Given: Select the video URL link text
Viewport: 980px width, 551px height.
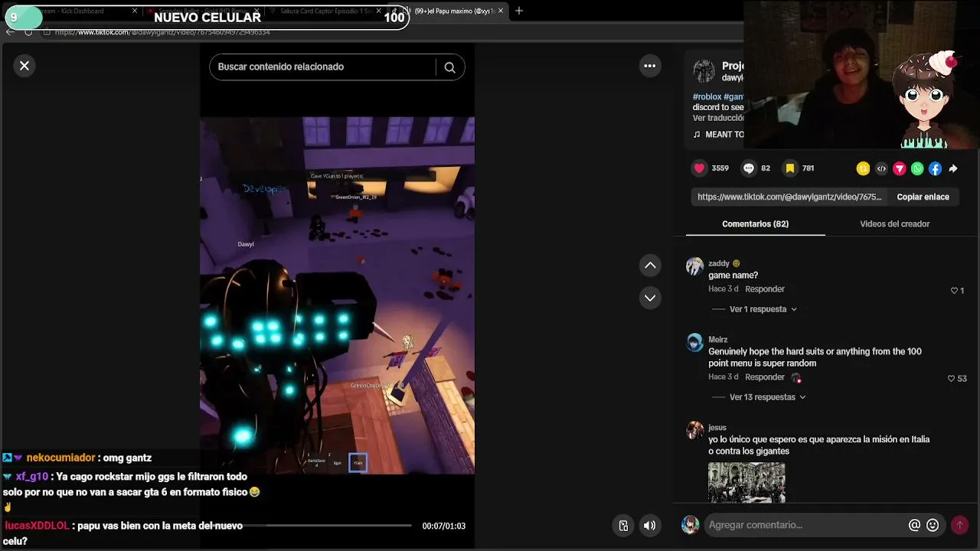Looking at the screenshot, I should tap(789, 197).
